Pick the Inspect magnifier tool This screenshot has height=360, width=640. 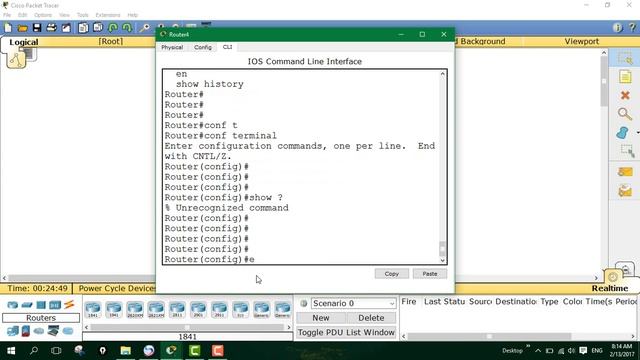pos(624,113)
